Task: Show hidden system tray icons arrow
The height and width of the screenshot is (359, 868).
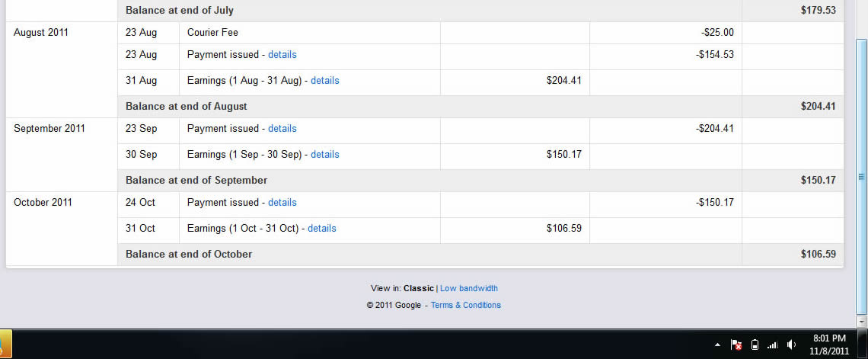Action: 717,345
